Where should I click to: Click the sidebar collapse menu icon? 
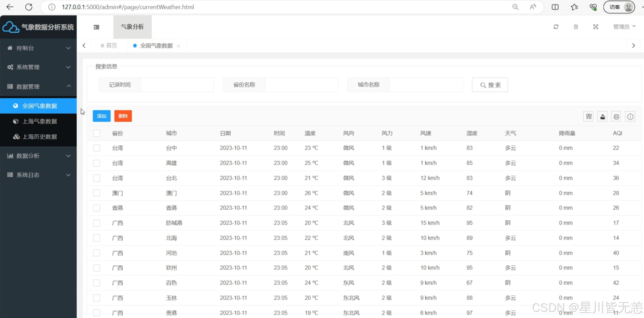(x=96, y=27)
